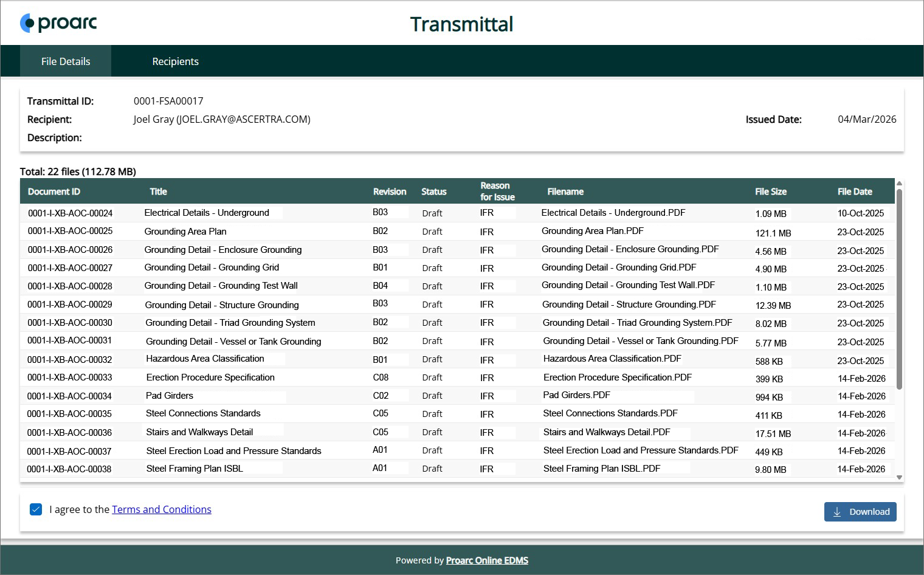
Task: Switch to the Recipients tab
Action: [x=175, y=61]
